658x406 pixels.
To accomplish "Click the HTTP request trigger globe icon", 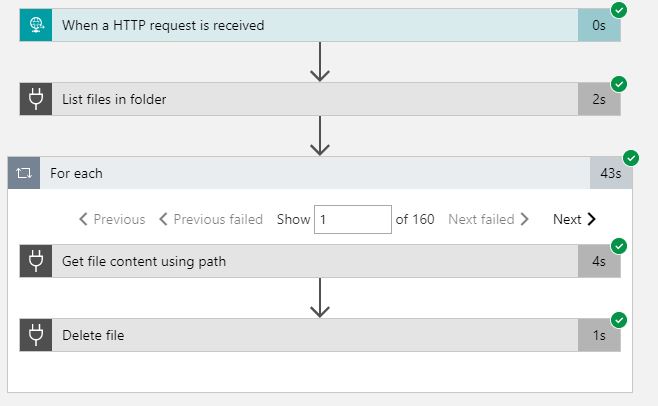I will (x=36, y=25).
